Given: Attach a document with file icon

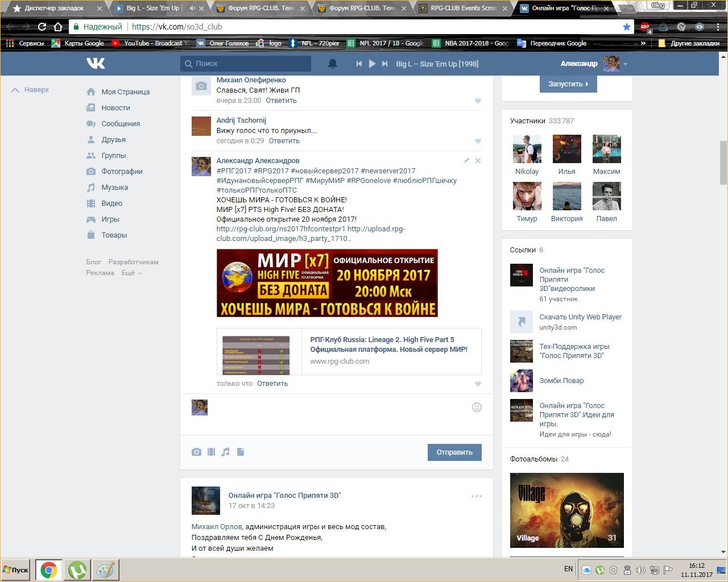Looking at the screenshot, I should click(x=241, y=452).
